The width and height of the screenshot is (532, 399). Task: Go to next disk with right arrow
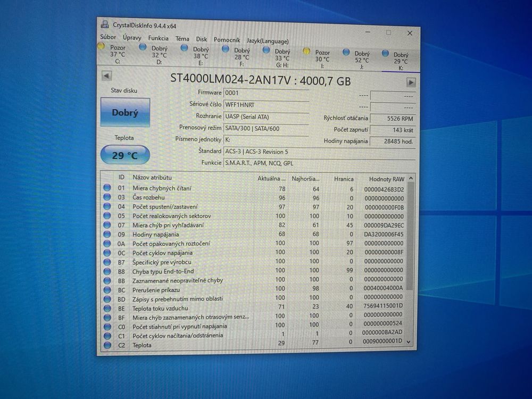click(411, 82)
